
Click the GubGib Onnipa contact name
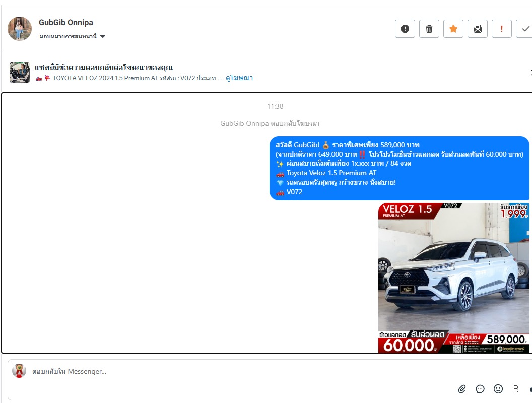tap(66, 22)
